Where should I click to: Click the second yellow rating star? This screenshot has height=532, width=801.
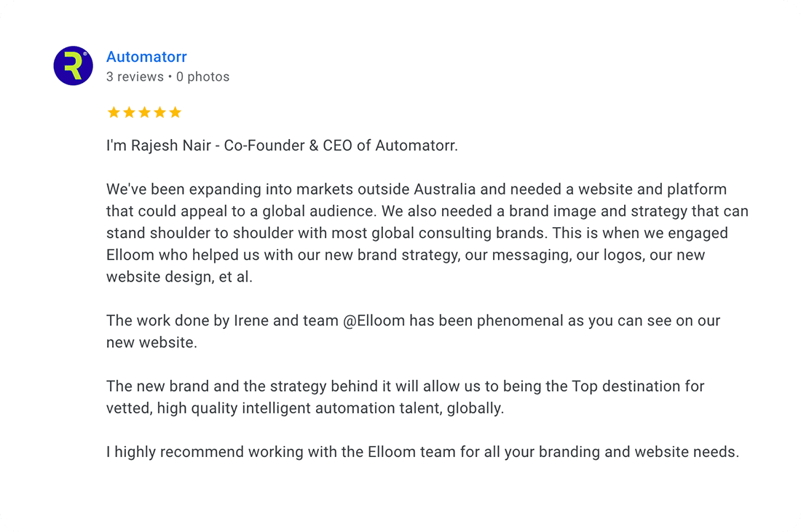point(129,112)
